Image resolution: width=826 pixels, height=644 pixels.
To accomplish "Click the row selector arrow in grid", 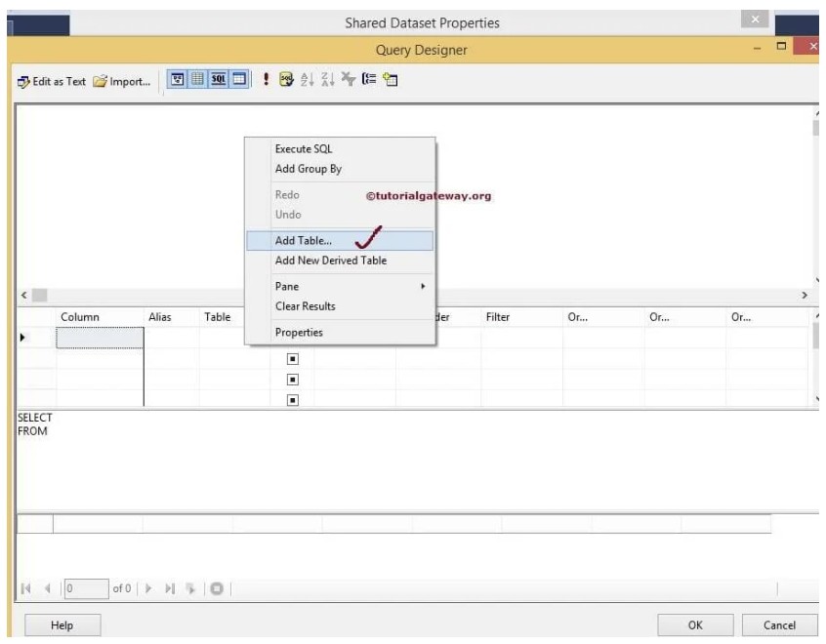I will click(22, 337).
